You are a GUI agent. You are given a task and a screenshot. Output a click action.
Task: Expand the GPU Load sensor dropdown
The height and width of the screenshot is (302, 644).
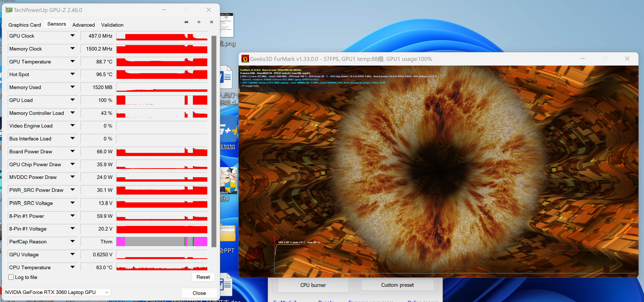72,100
